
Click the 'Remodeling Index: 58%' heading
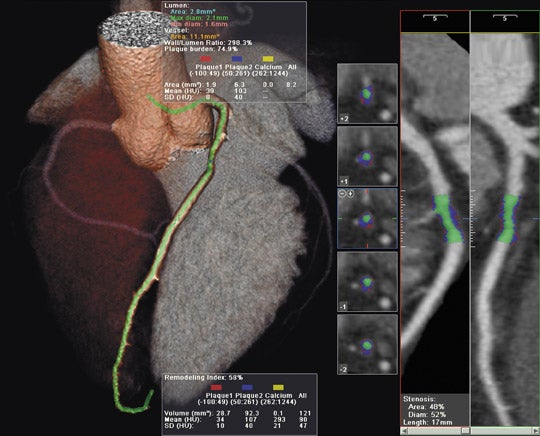tap(203, 377)
